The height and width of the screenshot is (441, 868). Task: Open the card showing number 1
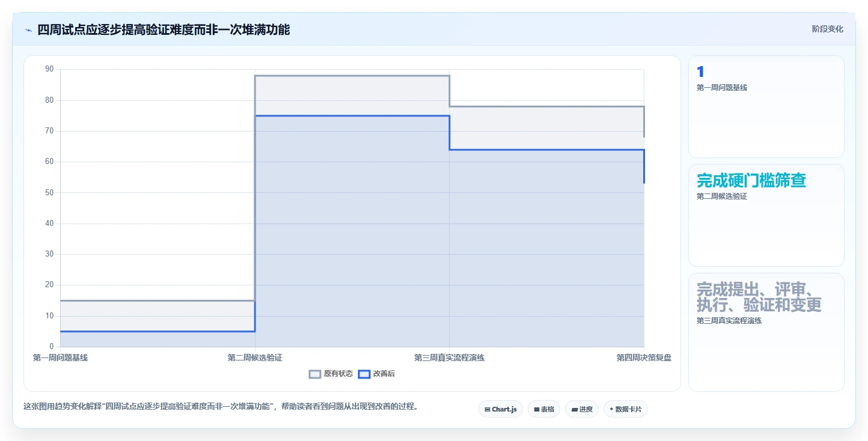pyautogui.click(x=766, y=106)
